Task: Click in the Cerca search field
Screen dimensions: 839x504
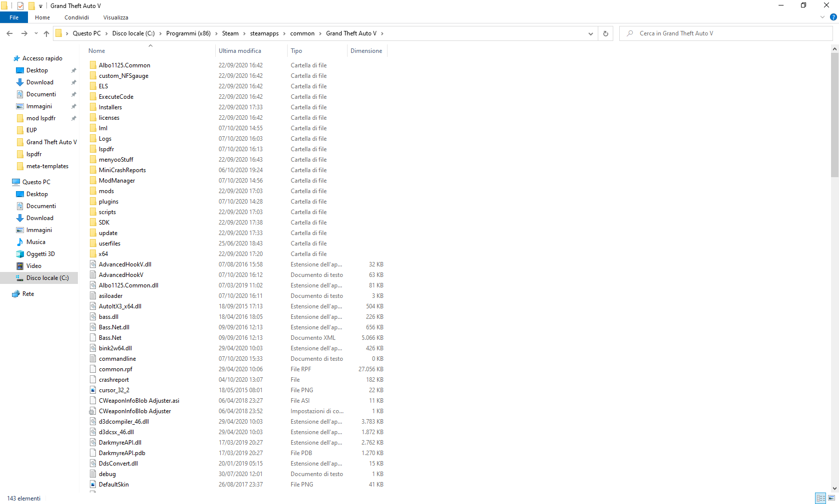Action: tap(726, 33)
